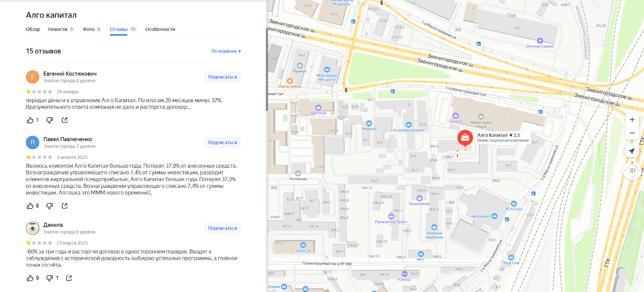Dislike Евгений Костюкович's review
The image size is (644, 292).
[x=50, y=120]
